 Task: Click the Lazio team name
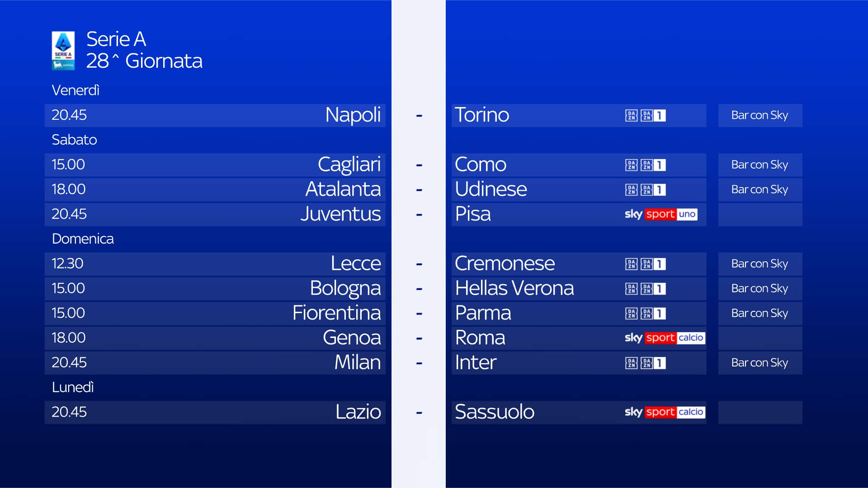(358, 412)
